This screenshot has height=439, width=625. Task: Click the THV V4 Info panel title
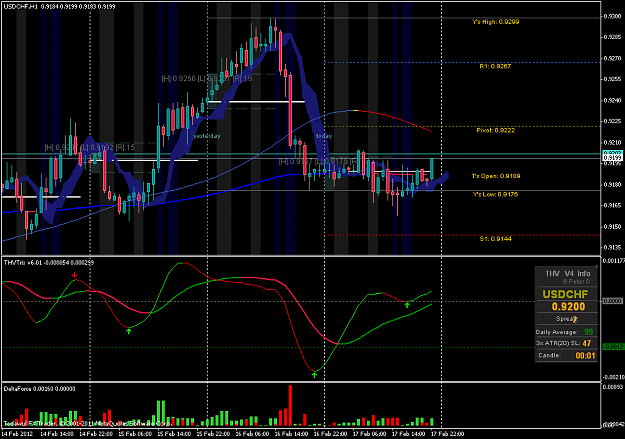click(x=568, y=274)
